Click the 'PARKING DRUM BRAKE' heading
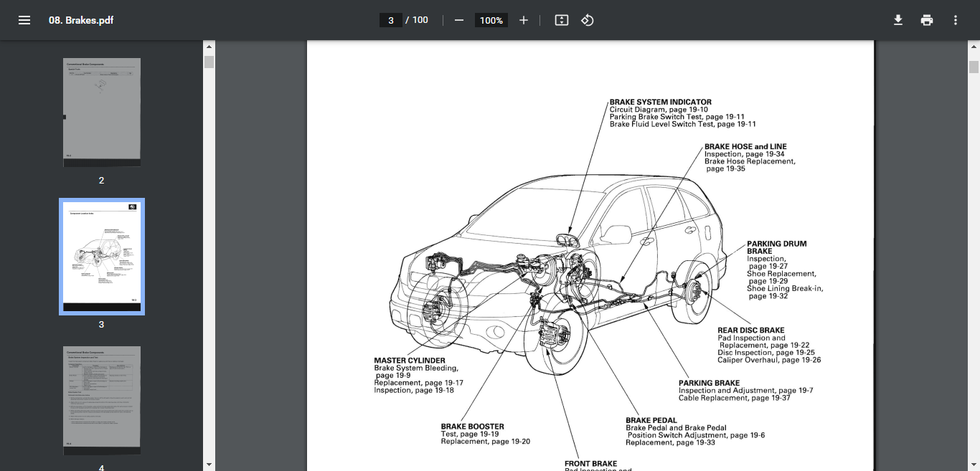Viewport: 980px width, 471px height. pyautogui.click(x=776, y=247)
